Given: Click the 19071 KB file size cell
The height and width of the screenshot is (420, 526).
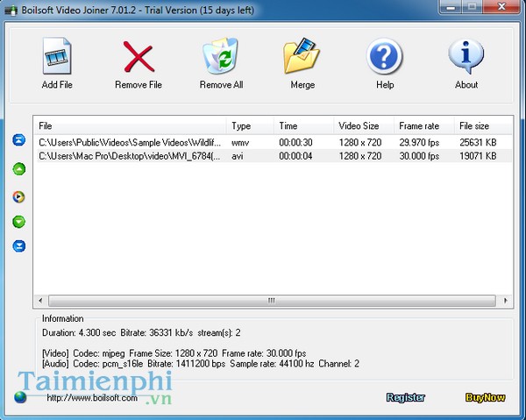Looking at the screenshot, I should [478, 156].
